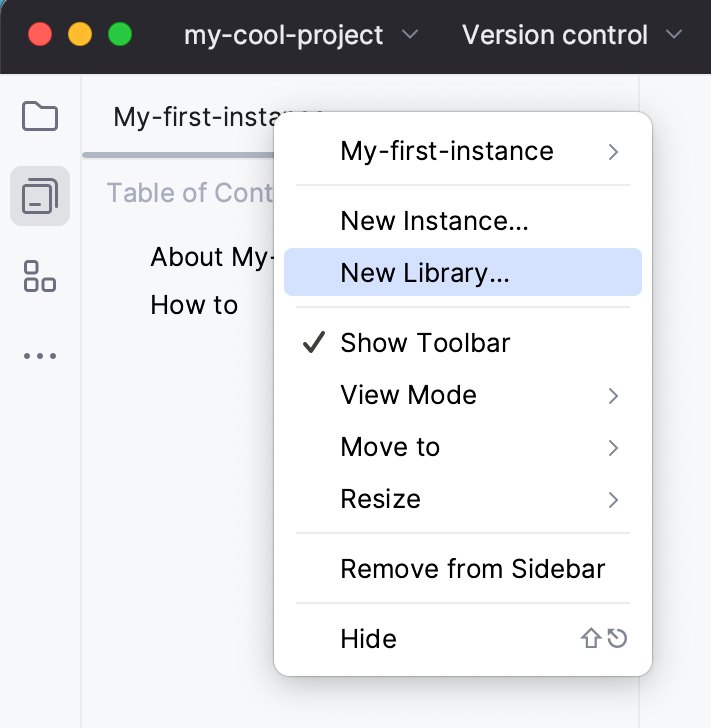Image resolution: width=711 pixels, height=728 pixels.
Task: Choose New Library... from context menu
Action: (x=425, y=273)
